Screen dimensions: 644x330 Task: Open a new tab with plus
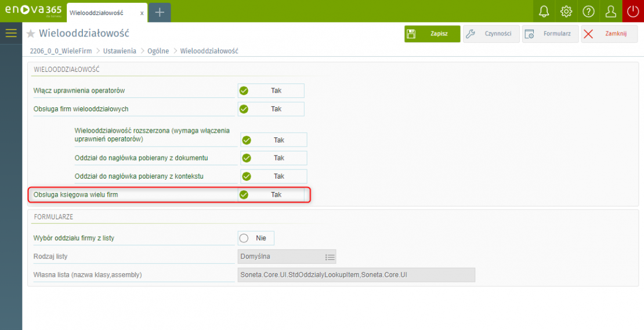160,12
